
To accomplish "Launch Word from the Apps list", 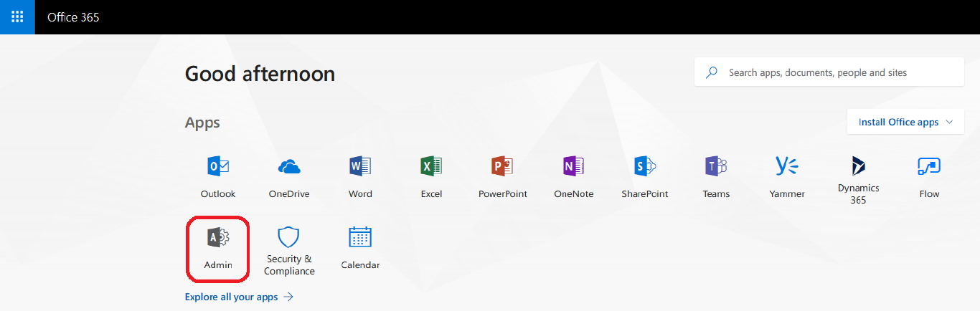I will (x=360, y=176).
